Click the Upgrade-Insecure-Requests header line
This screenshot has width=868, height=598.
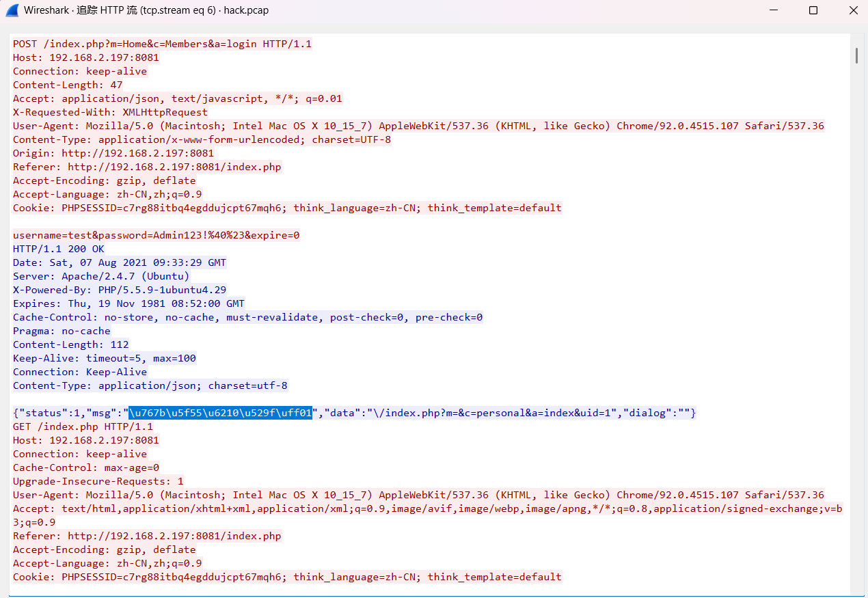click(x=98, y=481)
